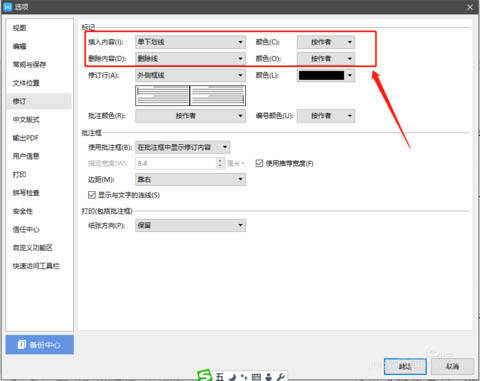Screen dimensions: 480x381
Task: Open 快速访问工具栏 settings
Action: pos(36,266)
